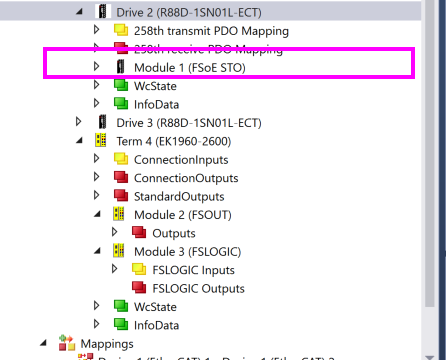The image size is (446, 360).
Task: Expand the ConnectionOutputs node
Action: (x=97, y=177)
